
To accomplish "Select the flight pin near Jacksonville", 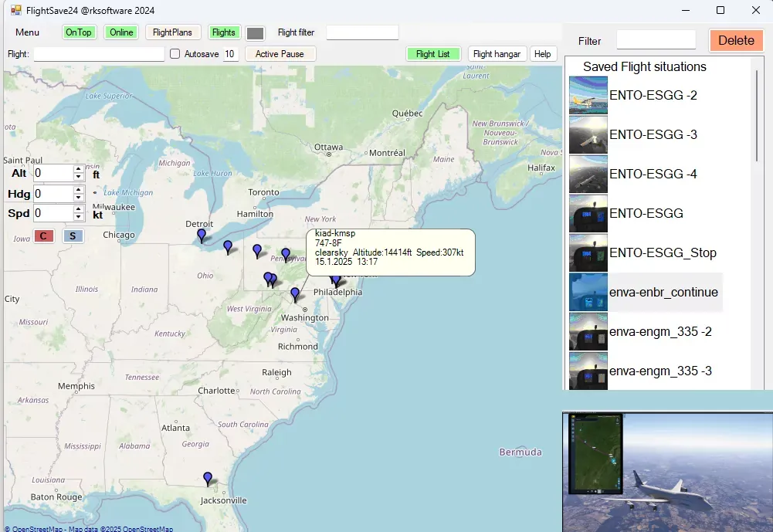I will (207, 479).
